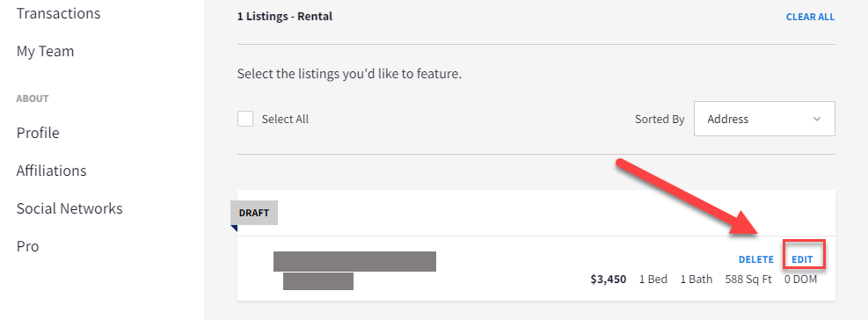Click the 1 Listings - Rental heading

click(x=285, y=17)
